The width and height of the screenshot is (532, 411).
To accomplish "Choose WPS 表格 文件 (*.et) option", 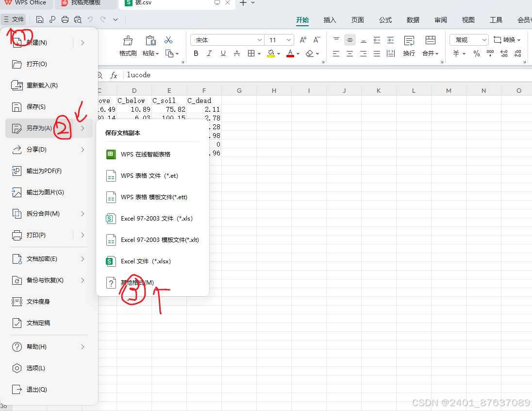I will tap(153, 175).
